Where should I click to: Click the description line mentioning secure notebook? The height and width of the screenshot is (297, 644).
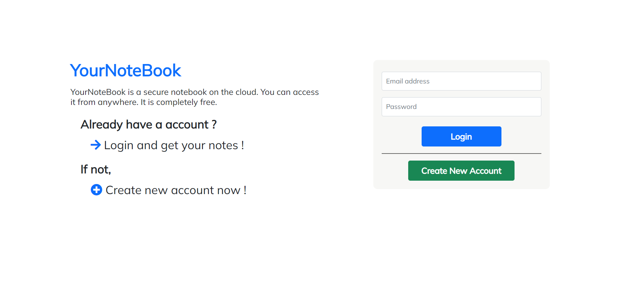[195, 92]
